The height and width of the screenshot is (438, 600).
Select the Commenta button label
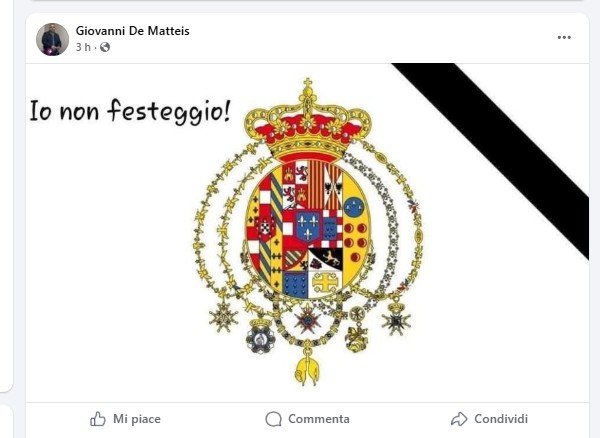tap(319, 419)
